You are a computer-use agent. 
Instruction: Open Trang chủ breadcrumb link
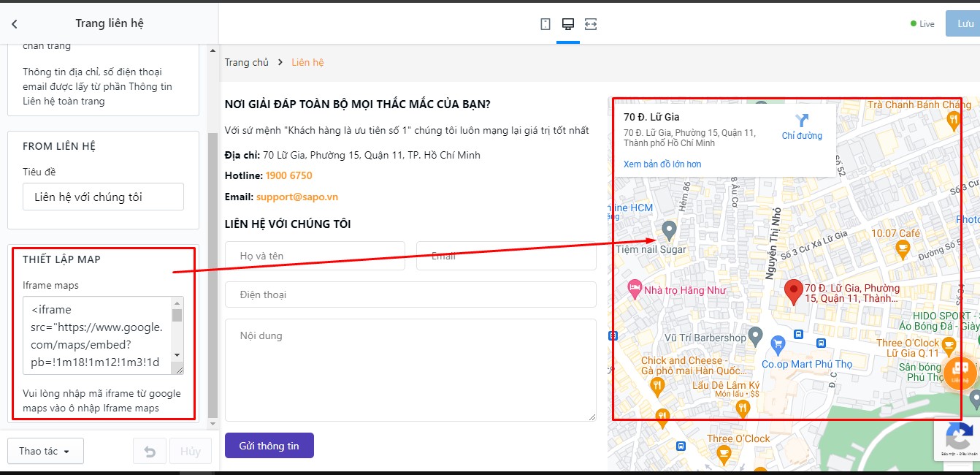pyautogui.click(x=247, y=62)
